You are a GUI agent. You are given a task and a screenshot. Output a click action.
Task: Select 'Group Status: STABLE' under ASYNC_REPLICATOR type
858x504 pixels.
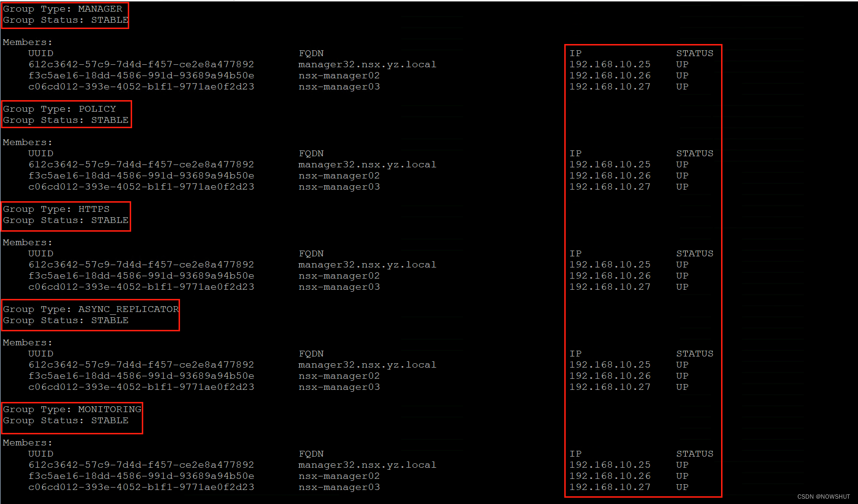[x=66, y=320]
